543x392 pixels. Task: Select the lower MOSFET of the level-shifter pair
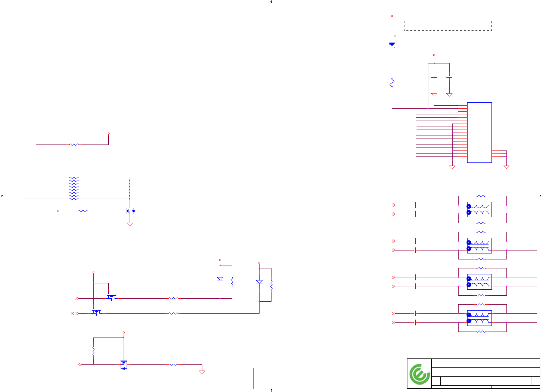pyautogui.click(x=97, y=312)
